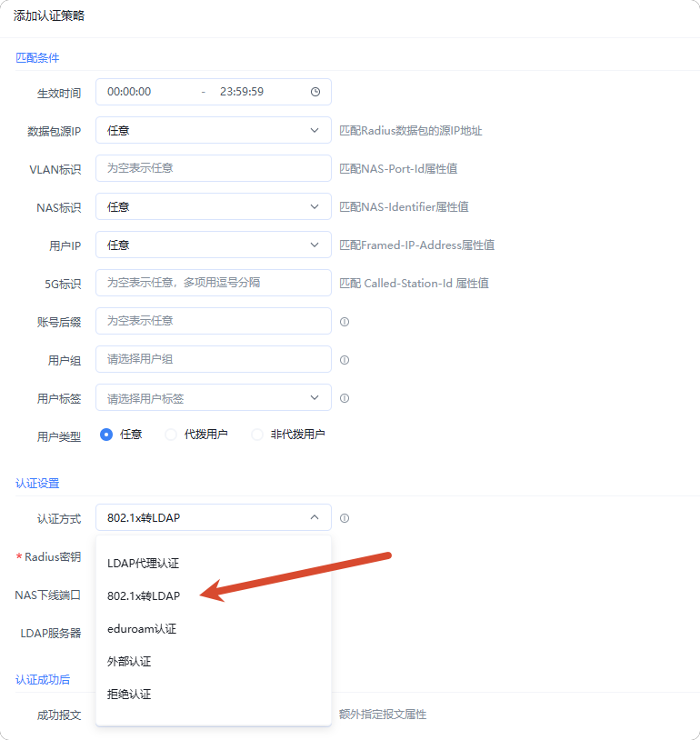This screenshot has height=740, width=700.
Task: Choose 拒绝认证 option
Action: point(214,695)
